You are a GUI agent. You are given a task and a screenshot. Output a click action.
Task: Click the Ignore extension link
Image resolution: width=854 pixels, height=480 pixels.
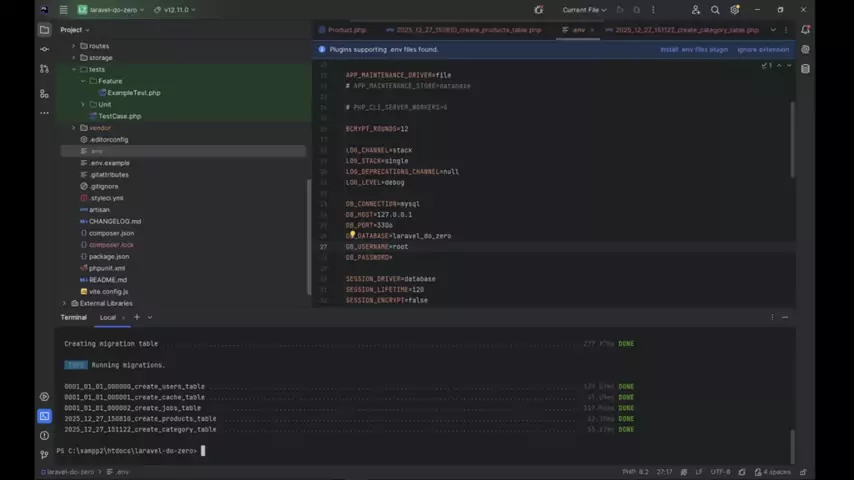pos(761,49)
